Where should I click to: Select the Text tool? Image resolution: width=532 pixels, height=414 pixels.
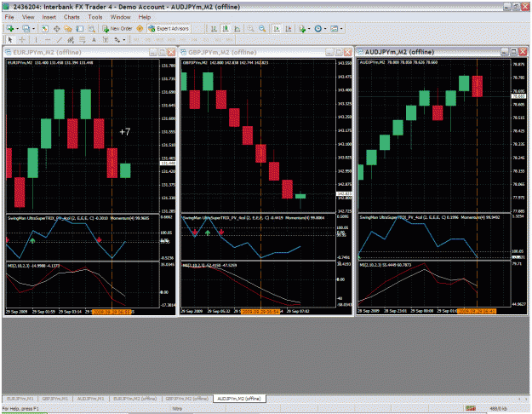[94, 40]
